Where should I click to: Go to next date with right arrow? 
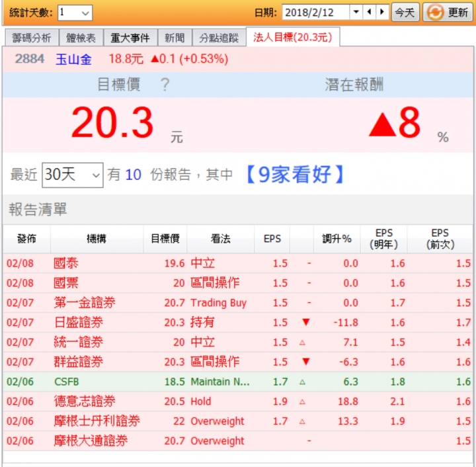[382, 13]
